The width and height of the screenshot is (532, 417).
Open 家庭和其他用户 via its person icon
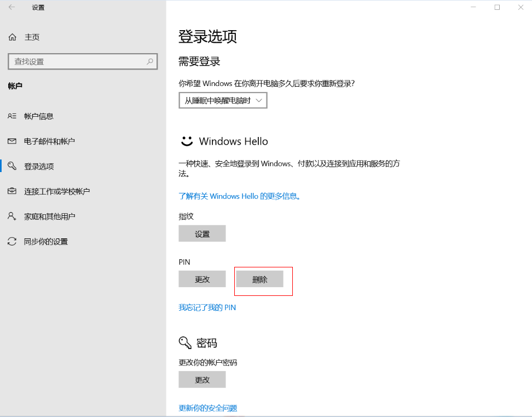coord(12,216)
